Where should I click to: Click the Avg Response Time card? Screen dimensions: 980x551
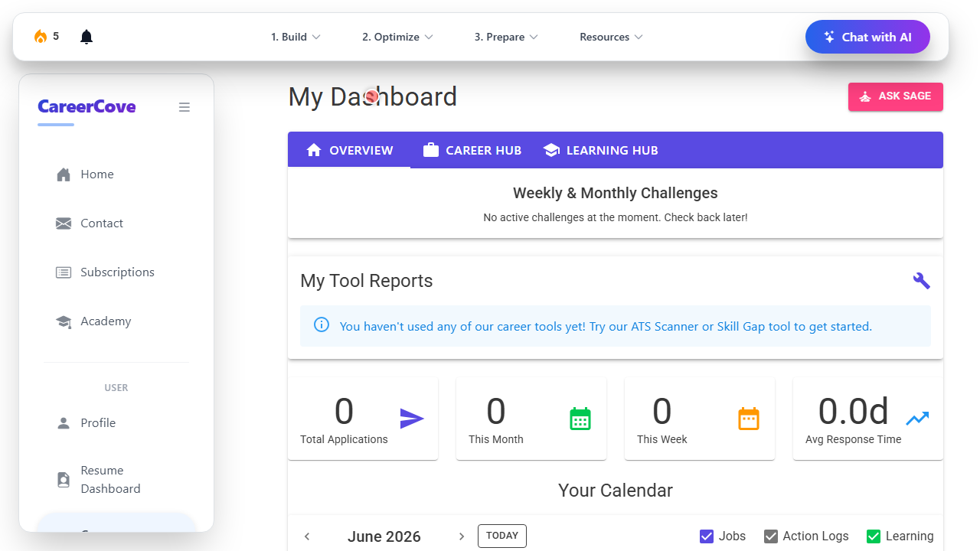click(x=868, y=419)
